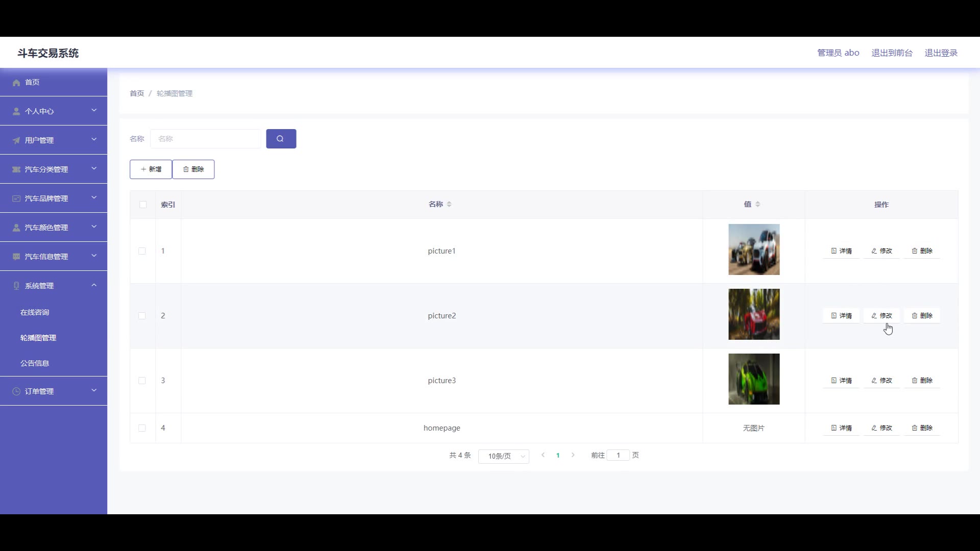Screen dimensions: 980x551
Task: Click edit pencil icon for picture1
Action: [874, 251]
